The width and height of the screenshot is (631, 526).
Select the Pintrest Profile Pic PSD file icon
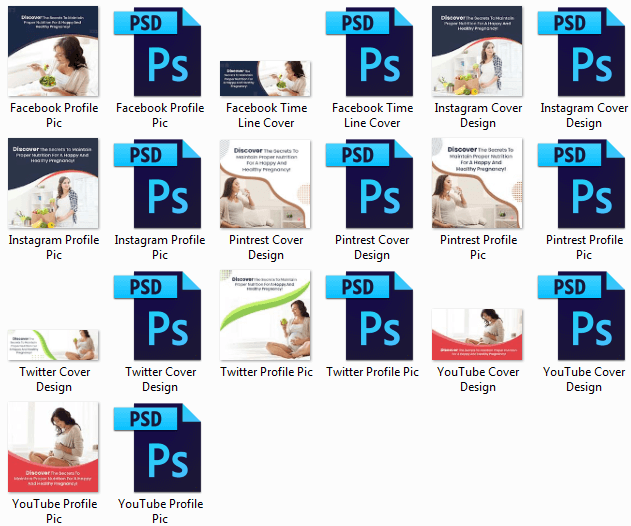582,184
